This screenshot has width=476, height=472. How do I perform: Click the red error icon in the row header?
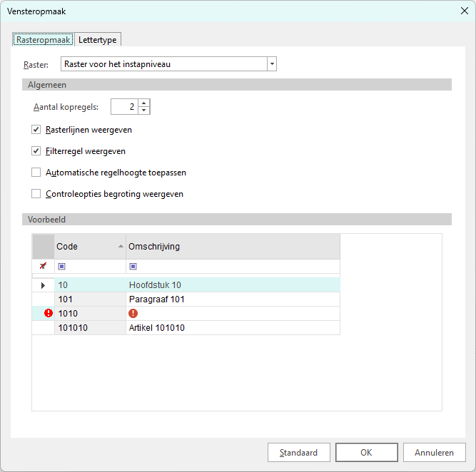[49, 313]
